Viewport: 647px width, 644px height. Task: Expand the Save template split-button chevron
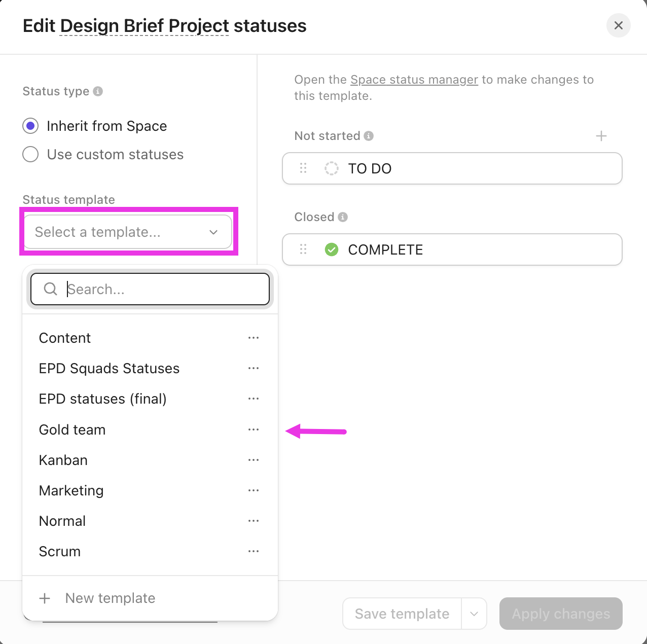tap(474, 614)
